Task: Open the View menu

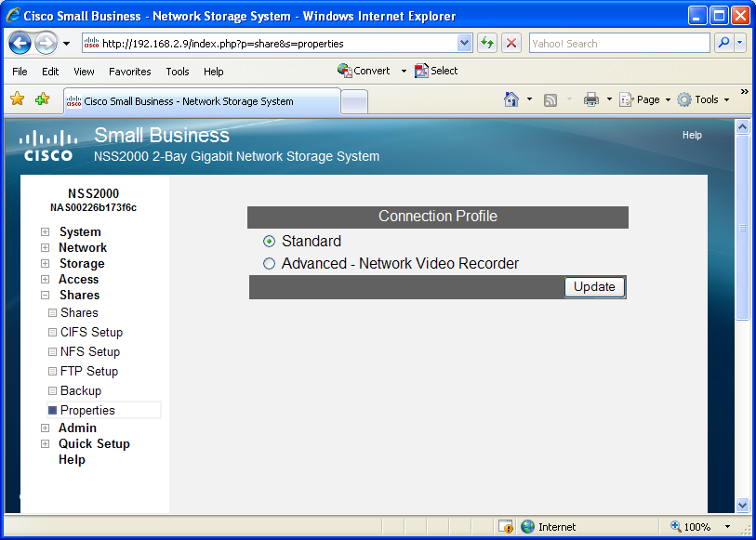Action: (84, 72)
